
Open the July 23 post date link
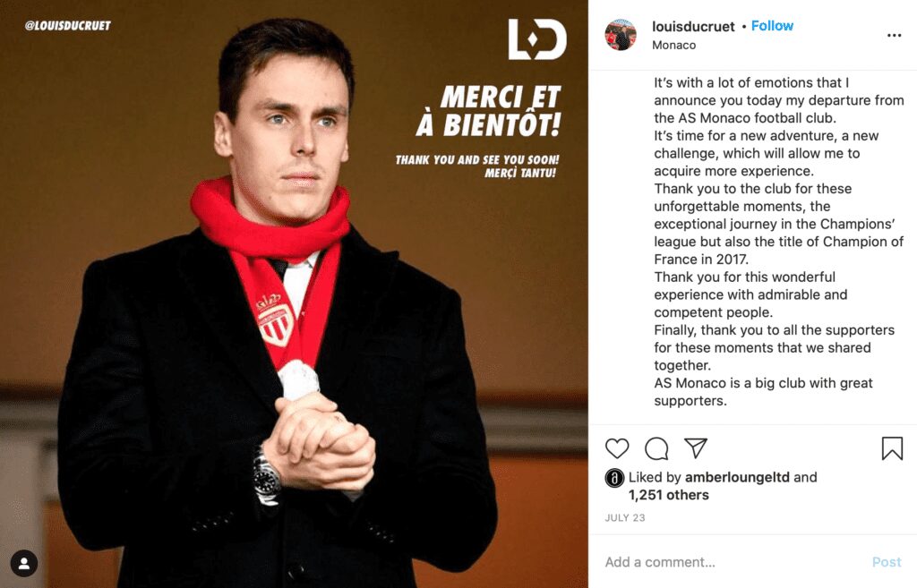(x=624, y=518)
